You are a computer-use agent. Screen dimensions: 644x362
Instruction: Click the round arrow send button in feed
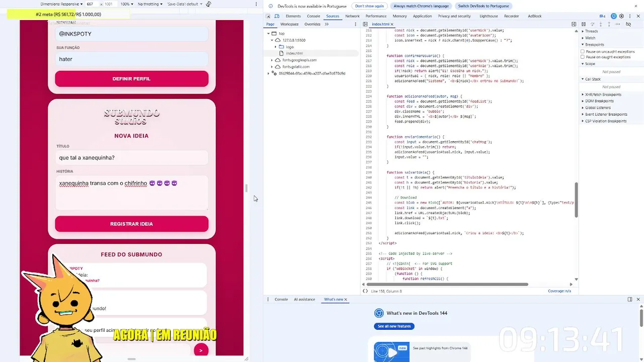pyautogui.click(x=201, y=350)
